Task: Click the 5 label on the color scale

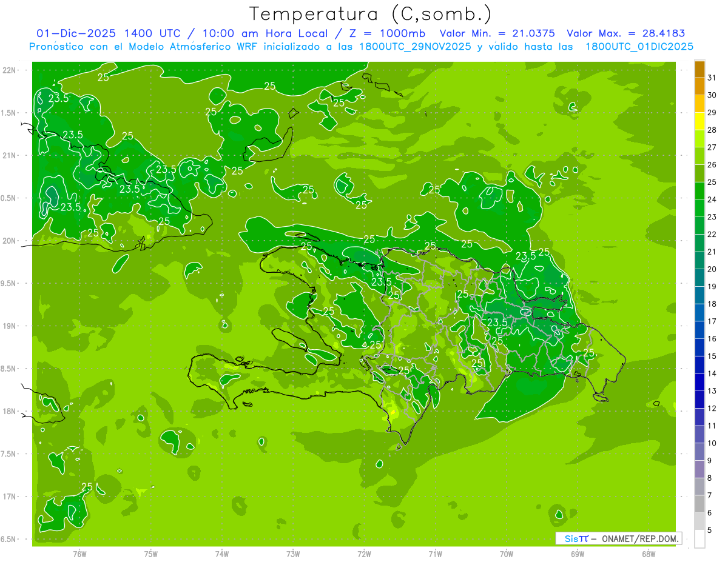Action: point(710,530)
